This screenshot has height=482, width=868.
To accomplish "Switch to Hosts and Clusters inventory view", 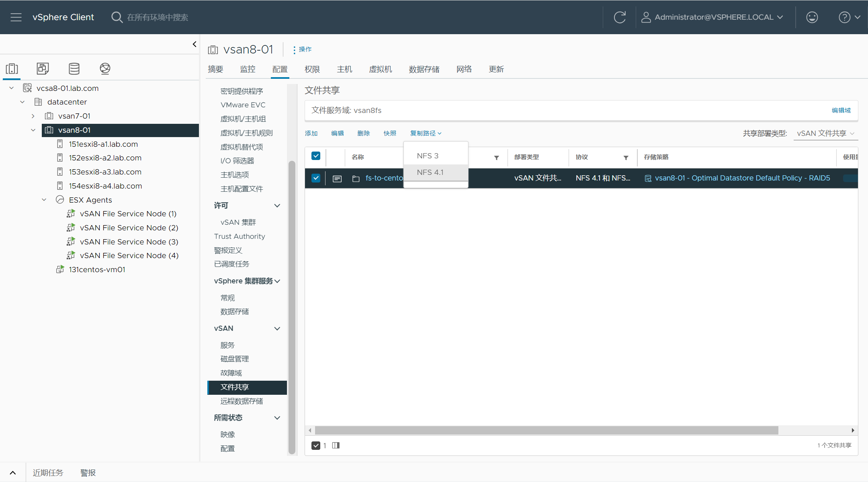I will 12,68.
